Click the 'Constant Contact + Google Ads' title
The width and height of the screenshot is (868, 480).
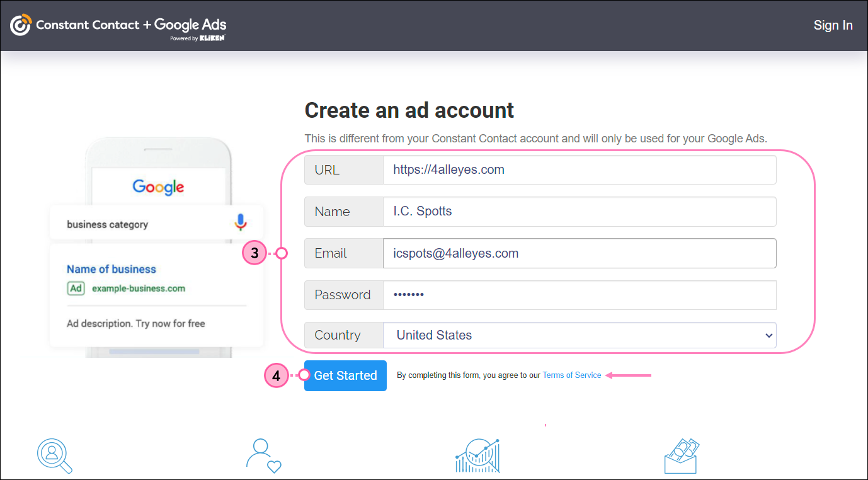point(131,25)
